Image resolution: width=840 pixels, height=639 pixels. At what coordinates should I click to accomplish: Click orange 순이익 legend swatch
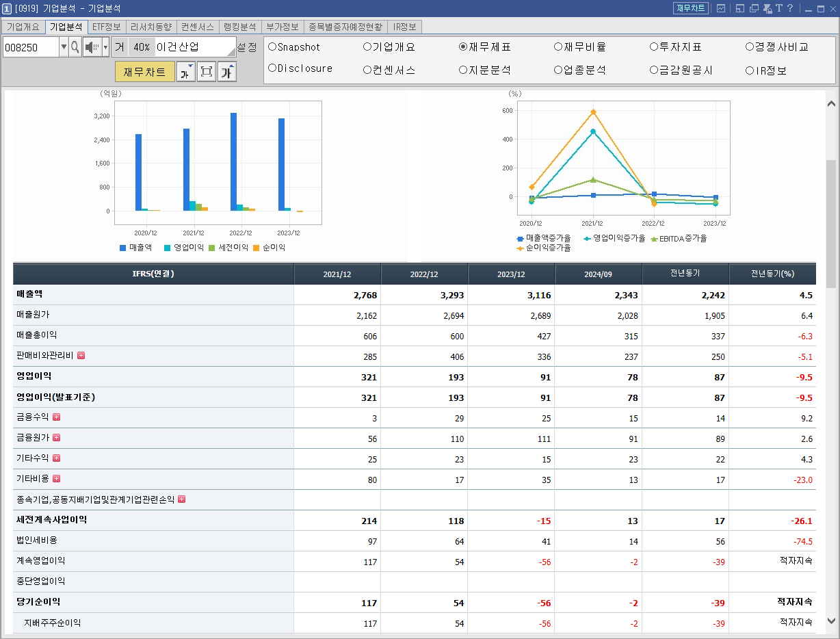tap(256, 248)
